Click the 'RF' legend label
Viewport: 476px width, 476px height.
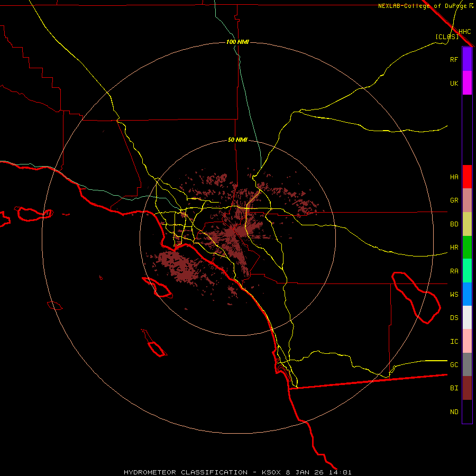(x=454, y=59)
